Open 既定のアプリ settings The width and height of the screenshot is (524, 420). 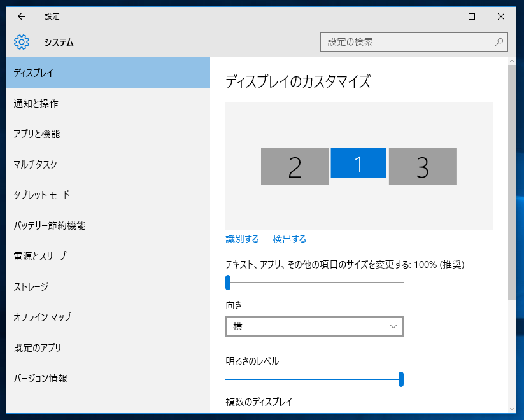[x=108, y=347]
